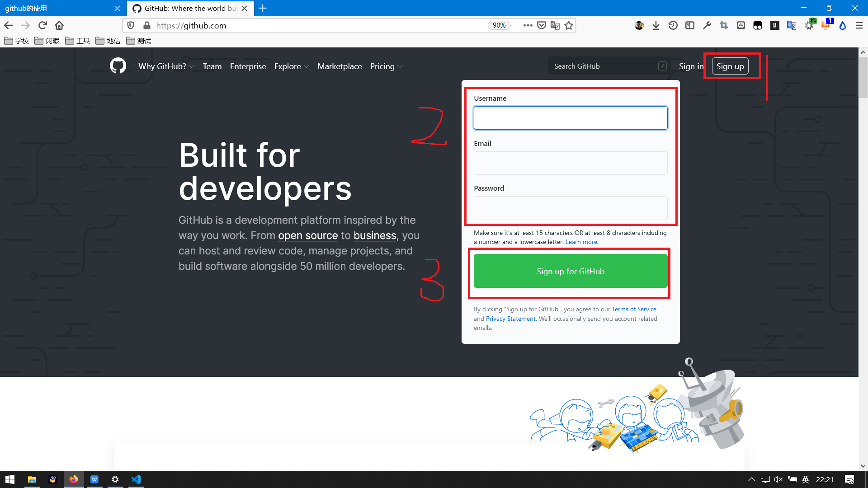Screen dimensions: 868x488
Task: Open the Marketplace nav item
Action: tap(340, 66)
